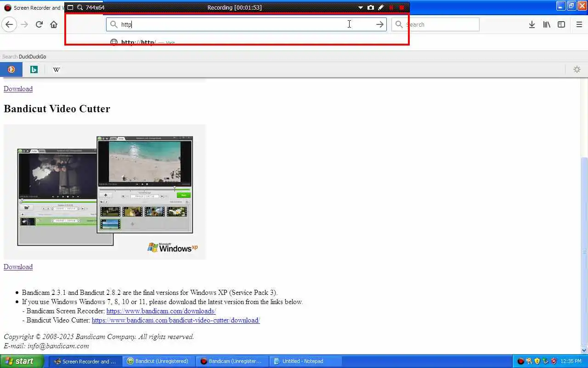
Task: Open the bandicam.com/downloads link
Action: tap(161, 311)
